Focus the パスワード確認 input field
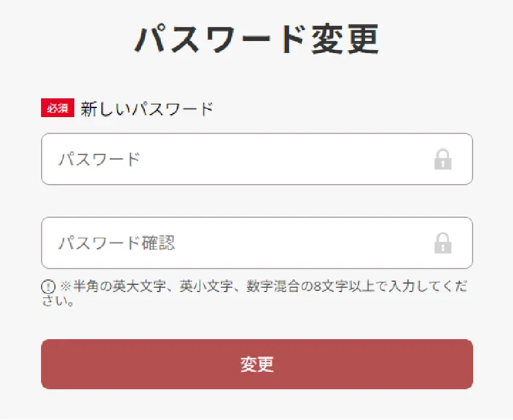Image resolution: width=513 pixels, height=420 pixels. click(257, 243)
